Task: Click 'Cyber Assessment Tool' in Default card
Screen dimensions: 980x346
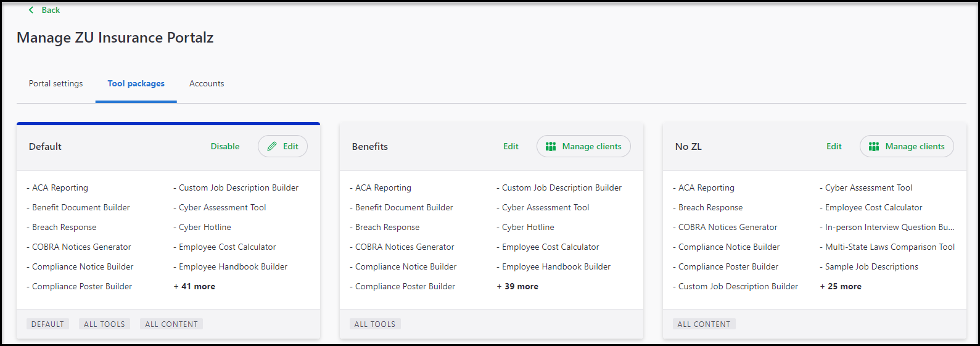Action: pos(223,207)
